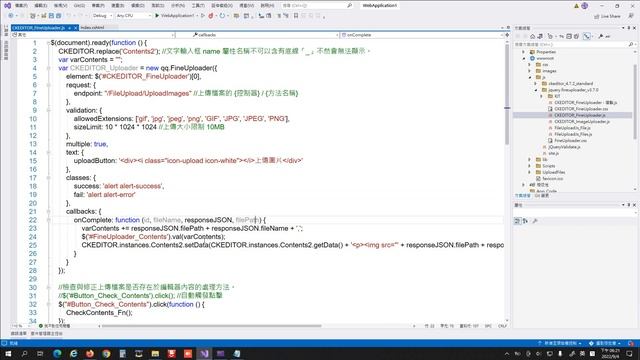Select favicon.ico file in Solution Explorer
The height and width of the screenshot is (360, 640).
(552, 178)
